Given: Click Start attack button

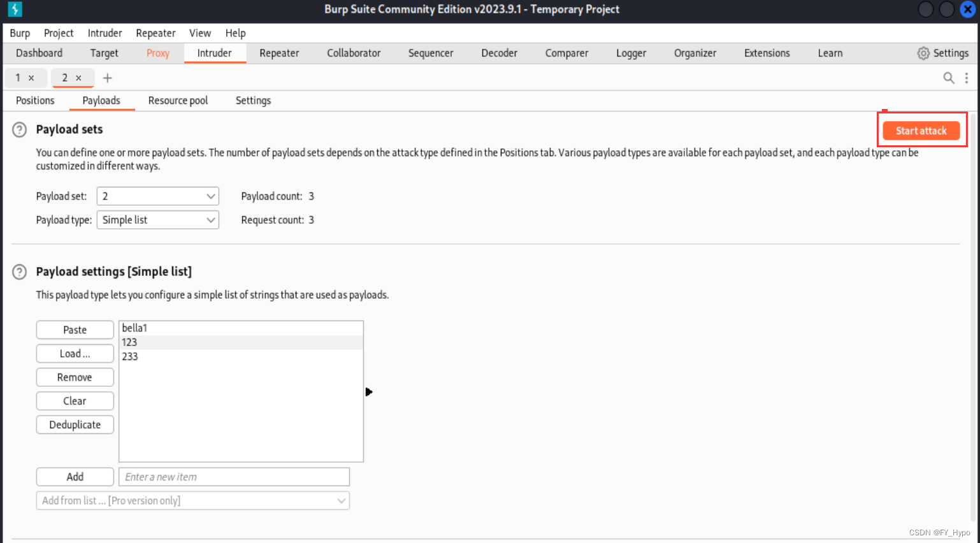Looking at the screenshot, I should pos(921,131).
